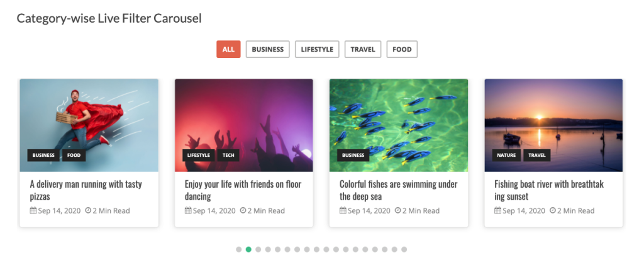Open the fishing boat sunset image
Image resolution: width=644 pixels, height=262 pixels.
(x=553, y=117)
